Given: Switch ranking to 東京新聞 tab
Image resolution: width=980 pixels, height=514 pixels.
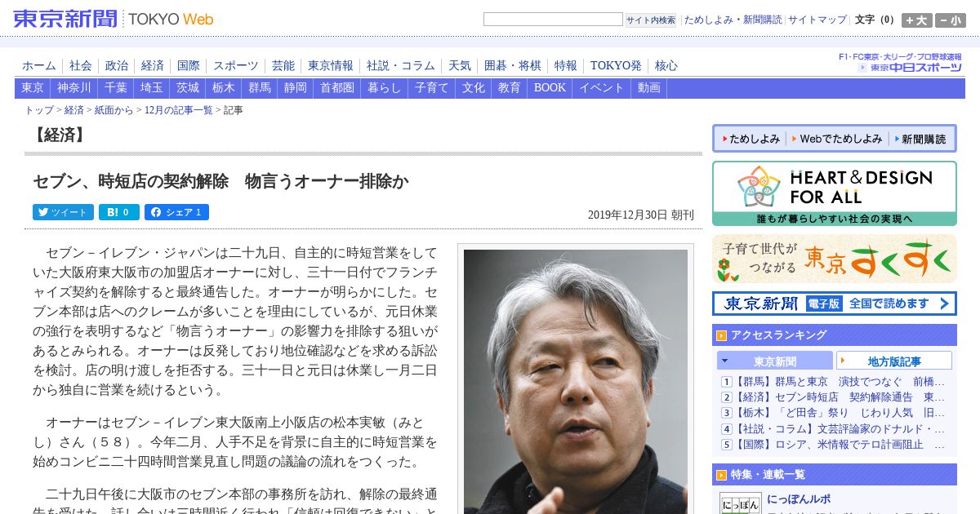Looking at the screenshot, I should (775, 361).
